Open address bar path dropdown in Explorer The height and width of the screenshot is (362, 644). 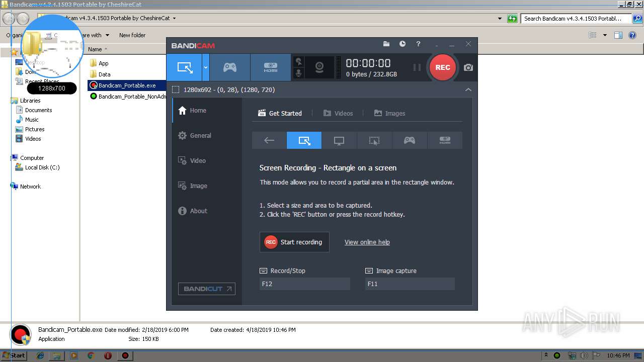[174, 19]
